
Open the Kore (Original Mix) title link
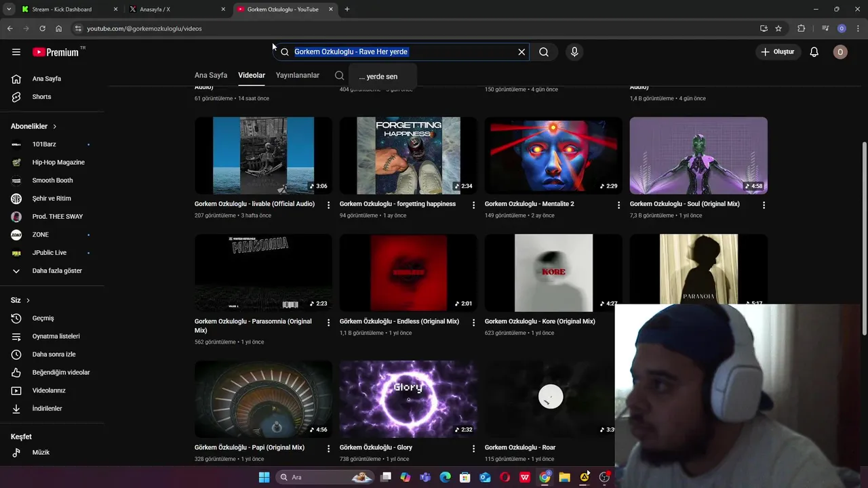[x=540, y=321]
